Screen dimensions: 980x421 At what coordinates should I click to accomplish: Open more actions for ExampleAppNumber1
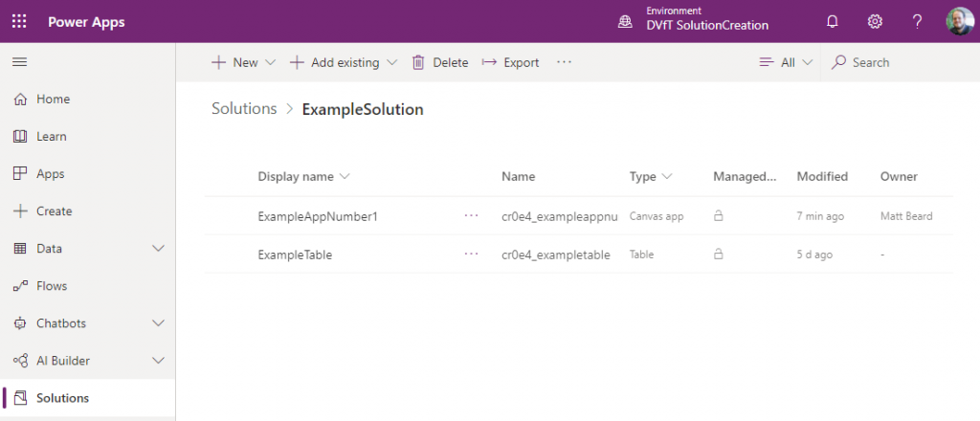click(471, 216)
